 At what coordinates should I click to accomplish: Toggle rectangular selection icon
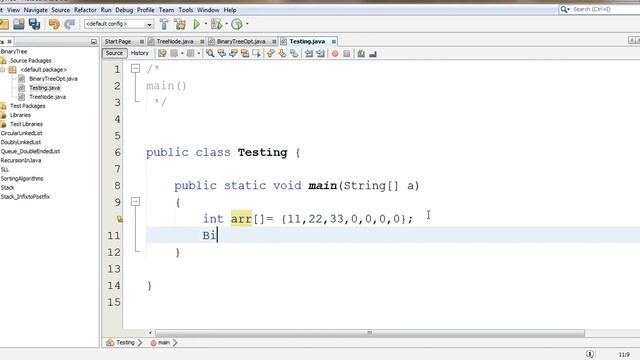[256, 53]
